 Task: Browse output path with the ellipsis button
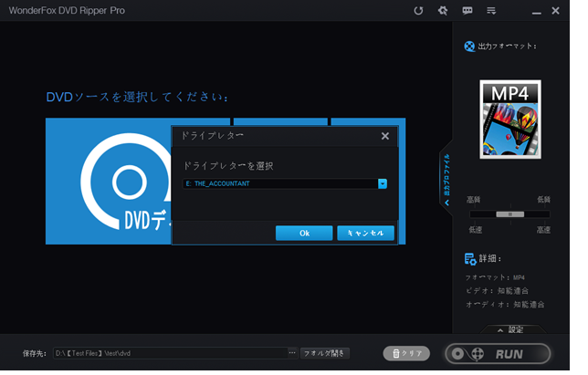[292, 352]
